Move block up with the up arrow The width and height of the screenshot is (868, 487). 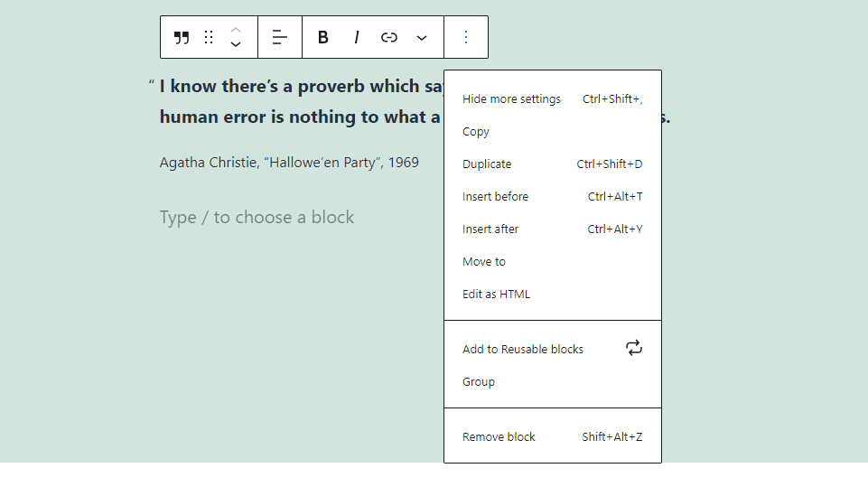[236, 30]
